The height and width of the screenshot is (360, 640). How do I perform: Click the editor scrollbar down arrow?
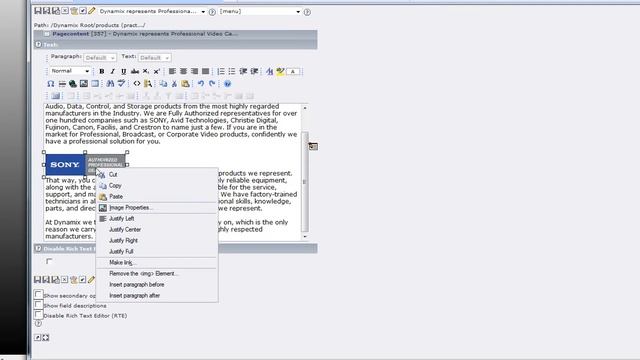(305, 236)
